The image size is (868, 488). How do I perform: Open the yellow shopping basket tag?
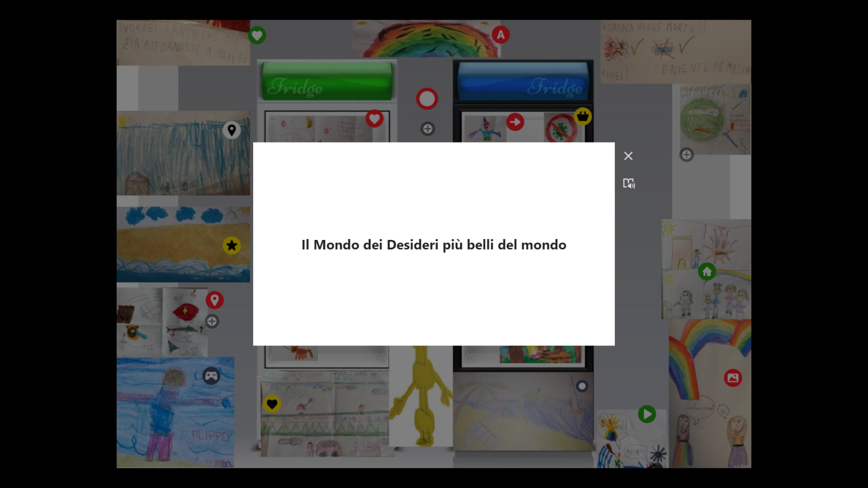[583, 116]
